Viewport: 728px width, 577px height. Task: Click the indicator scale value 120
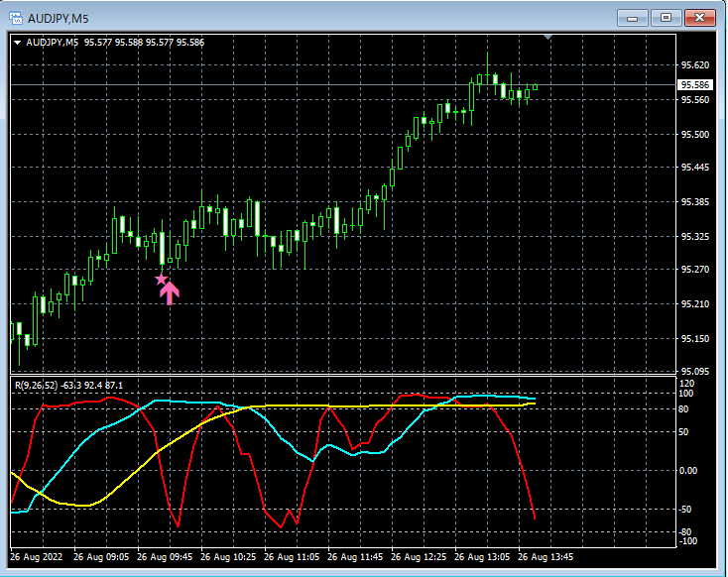(x=686, y=384)
